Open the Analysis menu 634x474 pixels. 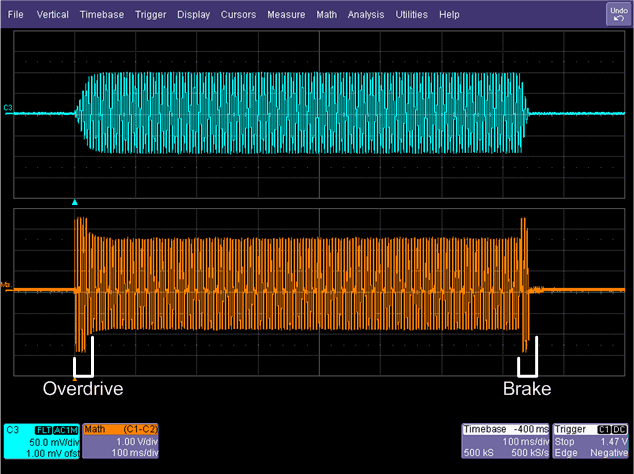[366, 15]
